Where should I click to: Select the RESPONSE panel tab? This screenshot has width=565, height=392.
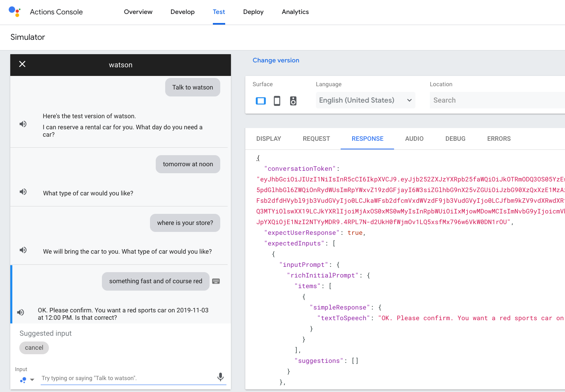[x=367, y=139]
